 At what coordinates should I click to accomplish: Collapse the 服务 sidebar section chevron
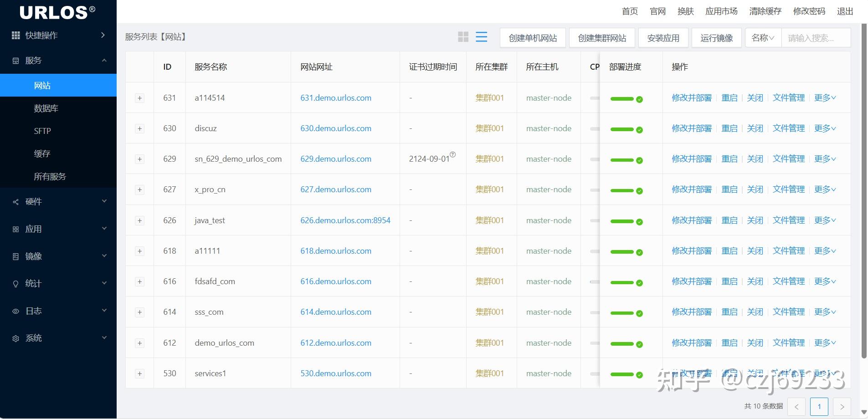104,60
